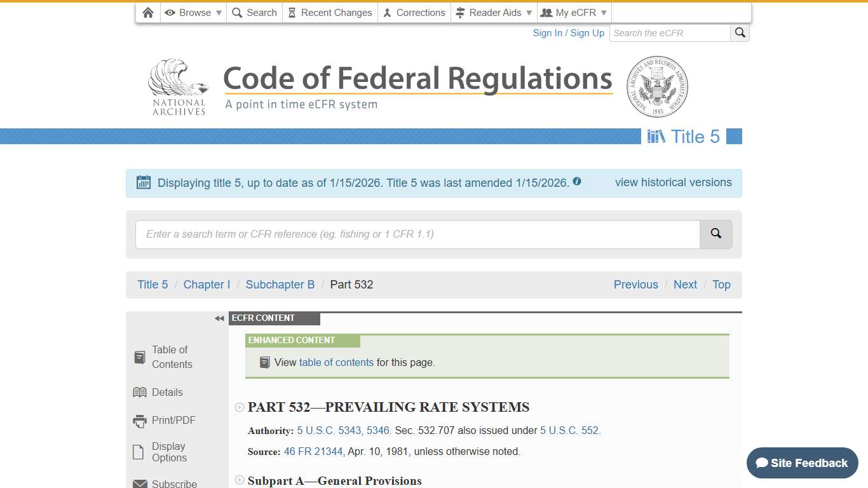Select the Table of Contents sidebar icon
The width and height of the screenshot is (868, 488).
coord(139,356)
